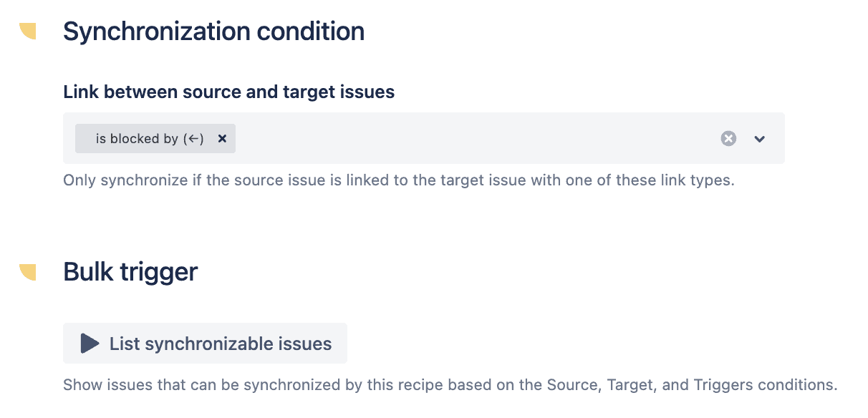Click the 'Link between source and target issues' label
This screenshot has width=868, height=418.
click(x=228, y=92)
